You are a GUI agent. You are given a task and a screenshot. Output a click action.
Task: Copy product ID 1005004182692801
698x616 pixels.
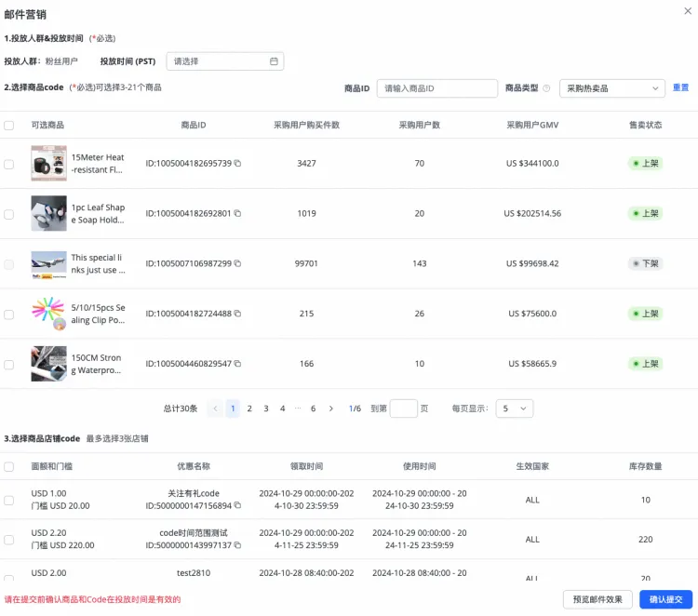coord(237,214)
